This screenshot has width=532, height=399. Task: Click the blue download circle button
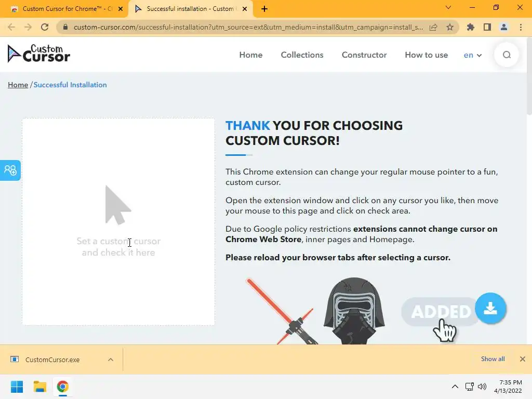(490, 309)
